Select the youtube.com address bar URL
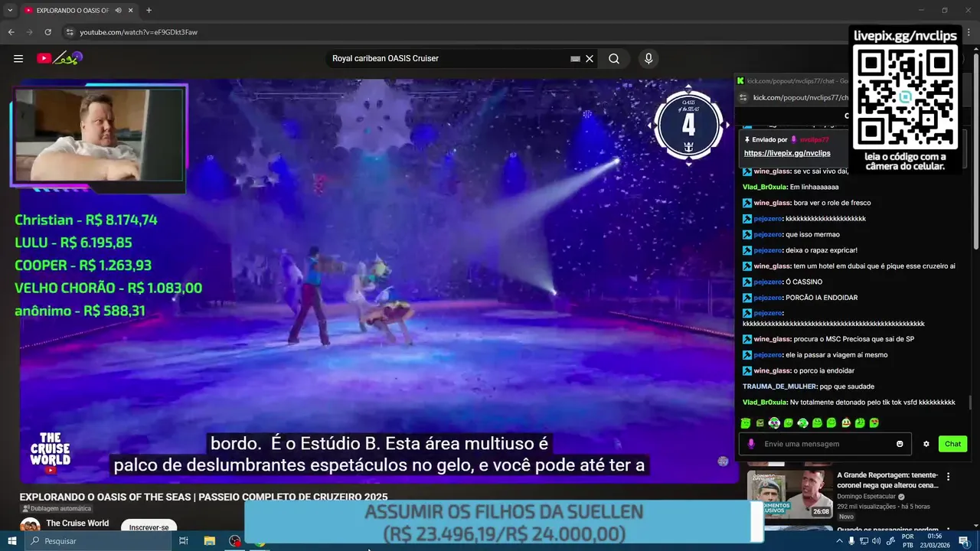 (139, 32)
